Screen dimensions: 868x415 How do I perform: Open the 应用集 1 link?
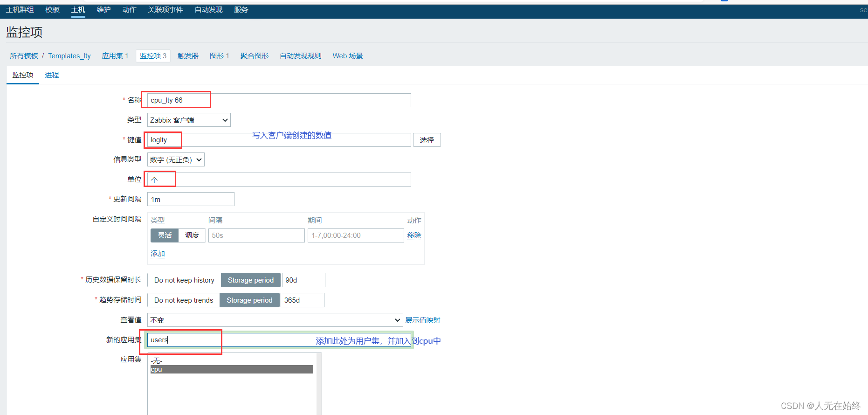115,56
